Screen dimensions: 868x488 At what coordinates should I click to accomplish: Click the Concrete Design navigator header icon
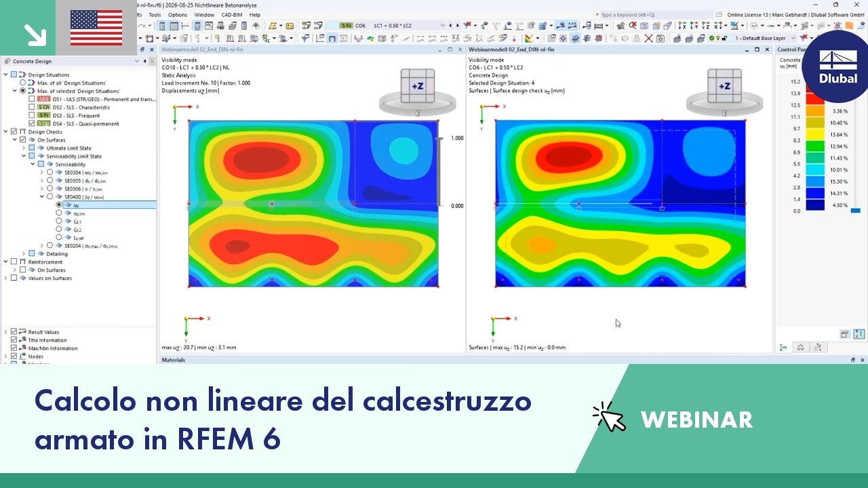pyautogui.click(x=7, y=61)
